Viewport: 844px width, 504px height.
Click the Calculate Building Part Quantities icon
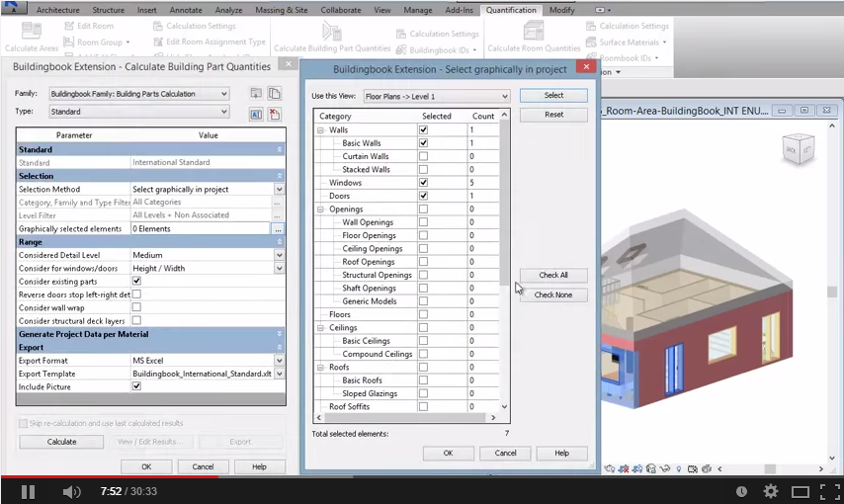331,32
